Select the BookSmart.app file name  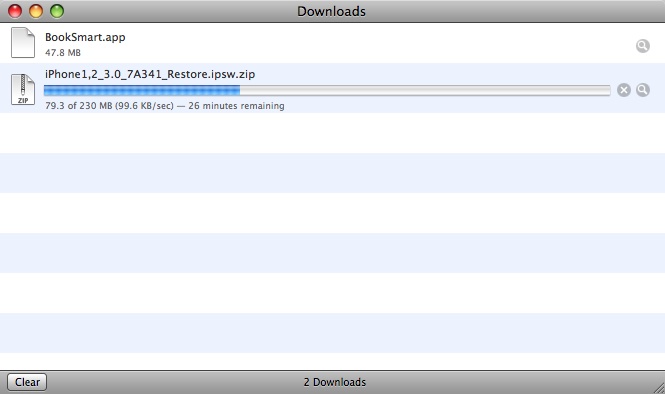pyautogui.click(x=85, y=37)
